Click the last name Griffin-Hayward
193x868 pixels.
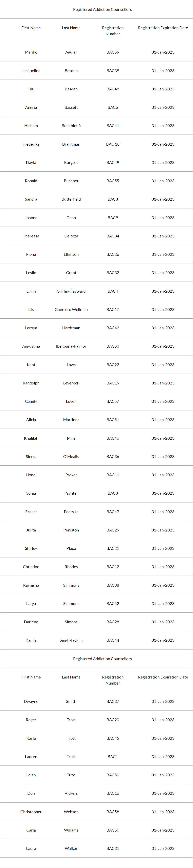pyautogui.click(x=71, y=291)
